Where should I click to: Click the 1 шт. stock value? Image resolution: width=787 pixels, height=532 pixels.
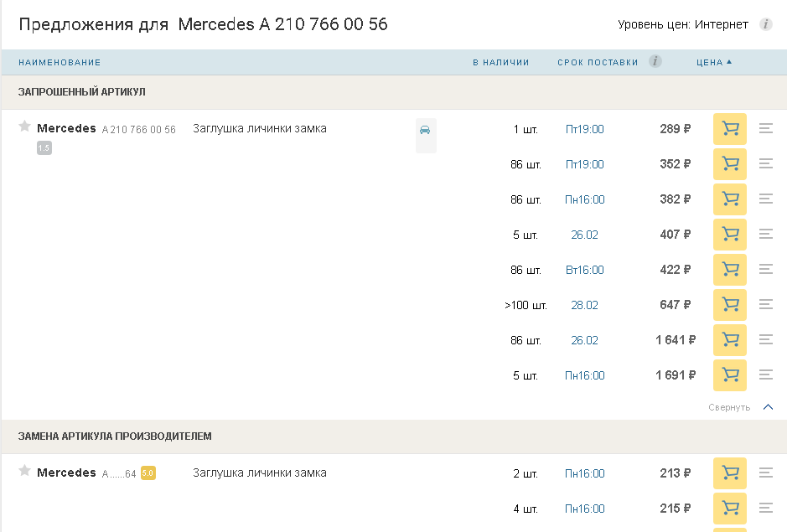526,129
